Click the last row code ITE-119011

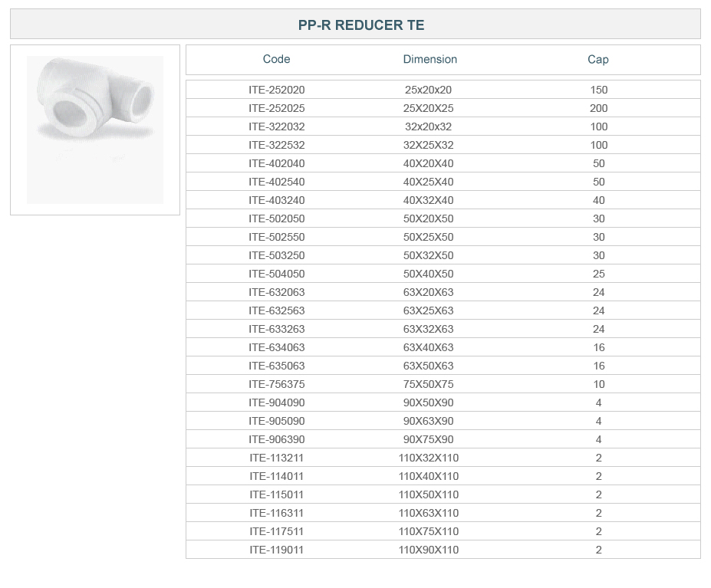coord(276,550)
